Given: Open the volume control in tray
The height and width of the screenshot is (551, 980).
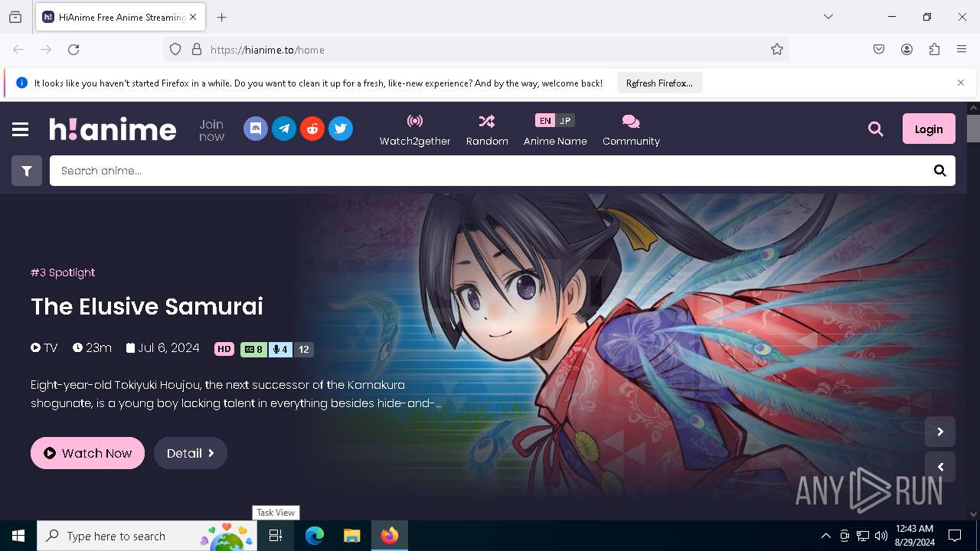Looking at the screenshot, I should tap(881, 536).
